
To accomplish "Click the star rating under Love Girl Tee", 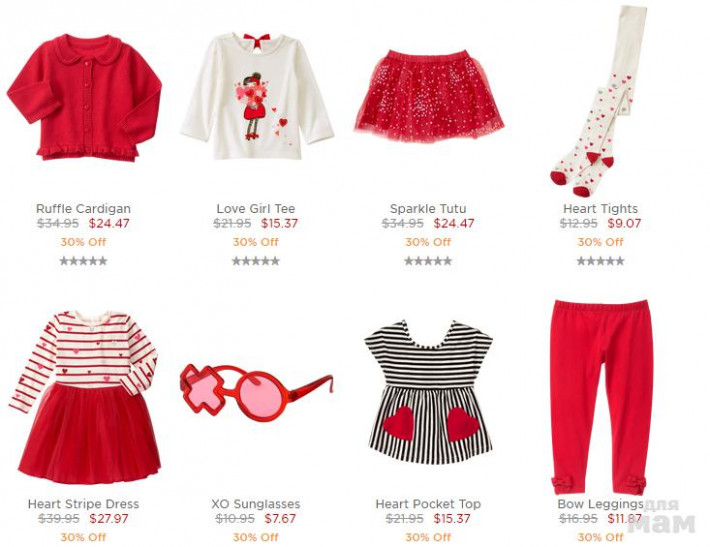I will pyautogui.click(x=256, y=261).
